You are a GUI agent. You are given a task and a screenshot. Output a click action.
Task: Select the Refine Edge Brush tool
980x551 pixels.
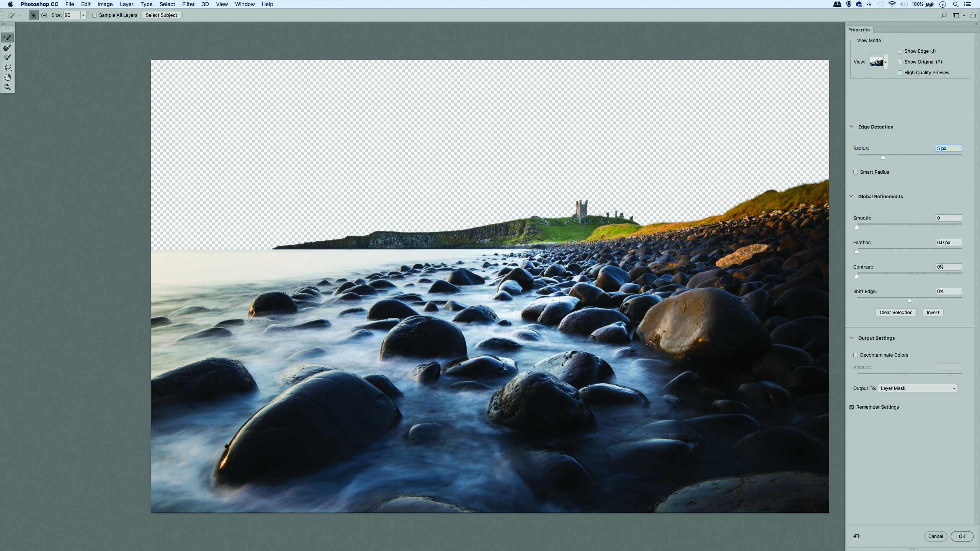(8, 47)
